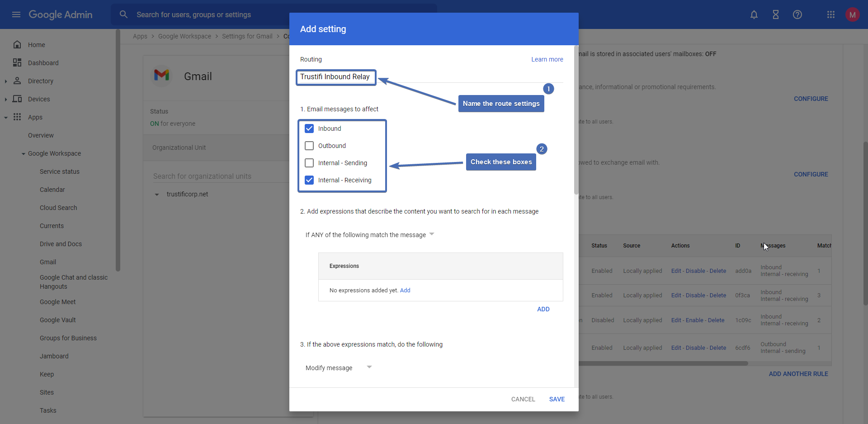Open Google Meet in sidebar
Viewport: 868px width, 424px height.
tap(58, 302)
